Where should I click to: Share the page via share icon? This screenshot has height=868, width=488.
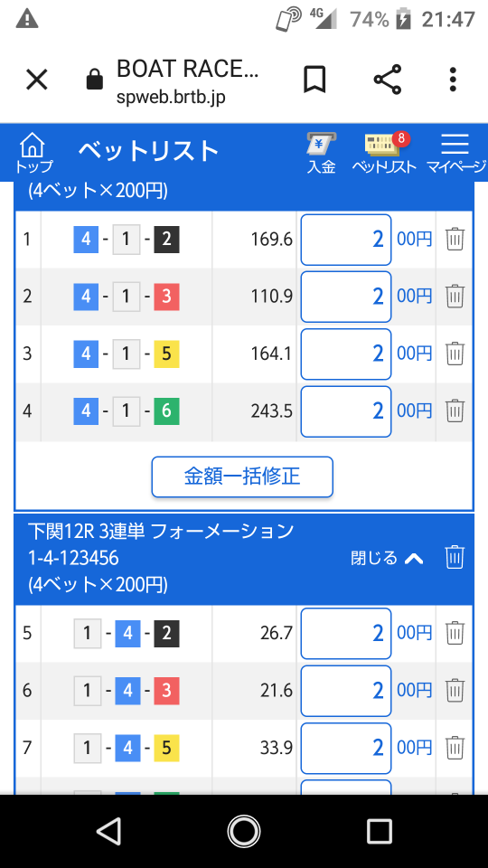coord(388,80)
